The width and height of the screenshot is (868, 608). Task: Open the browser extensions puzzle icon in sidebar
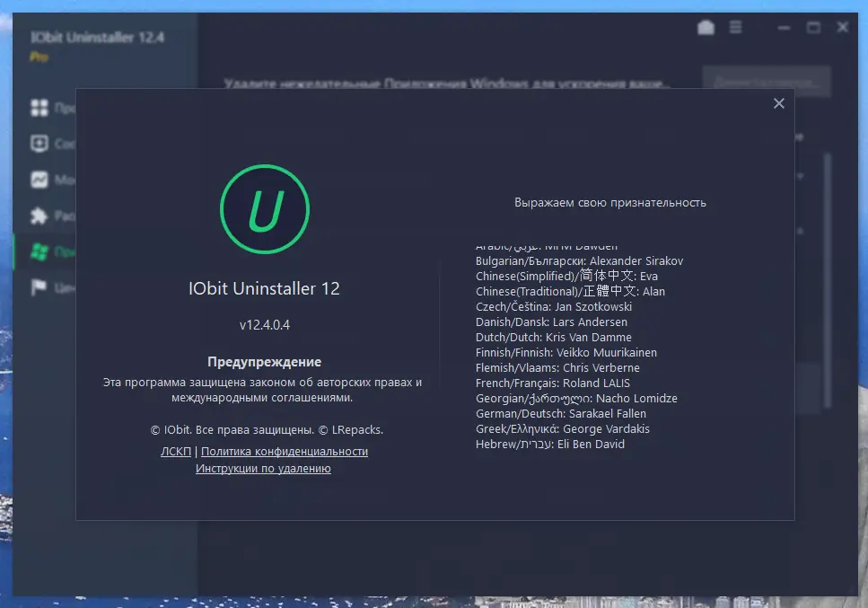click(x=39, y=216)
